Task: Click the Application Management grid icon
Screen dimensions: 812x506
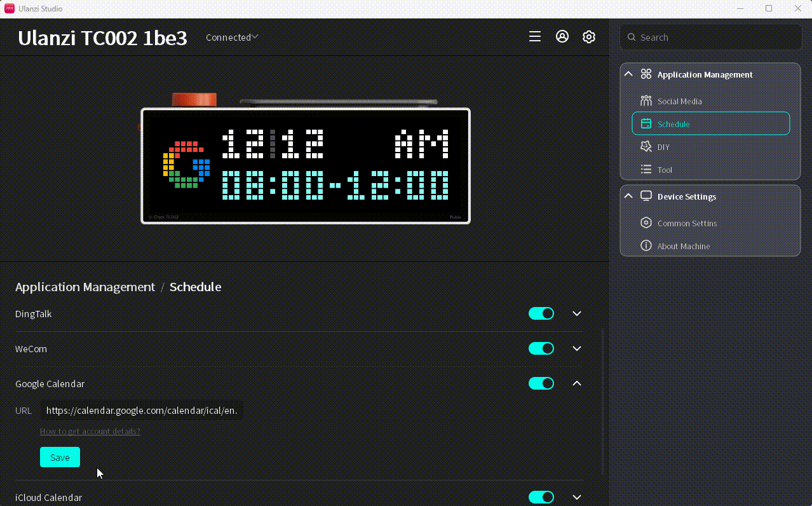Action: 646,74
